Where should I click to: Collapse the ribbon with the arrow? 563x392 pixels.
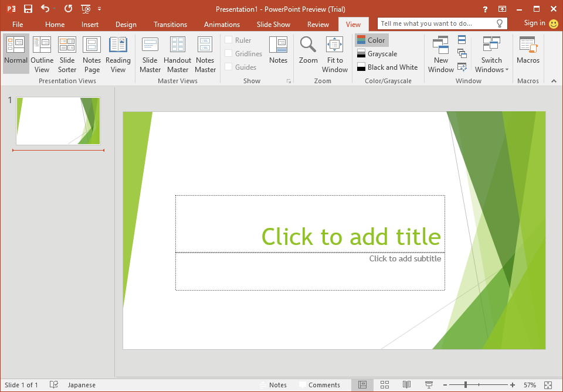553,81
